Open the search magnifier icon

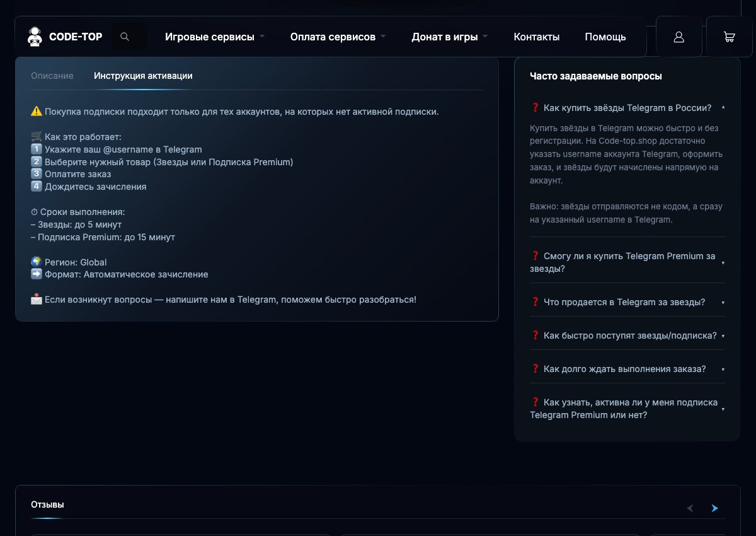coord(125,37)
